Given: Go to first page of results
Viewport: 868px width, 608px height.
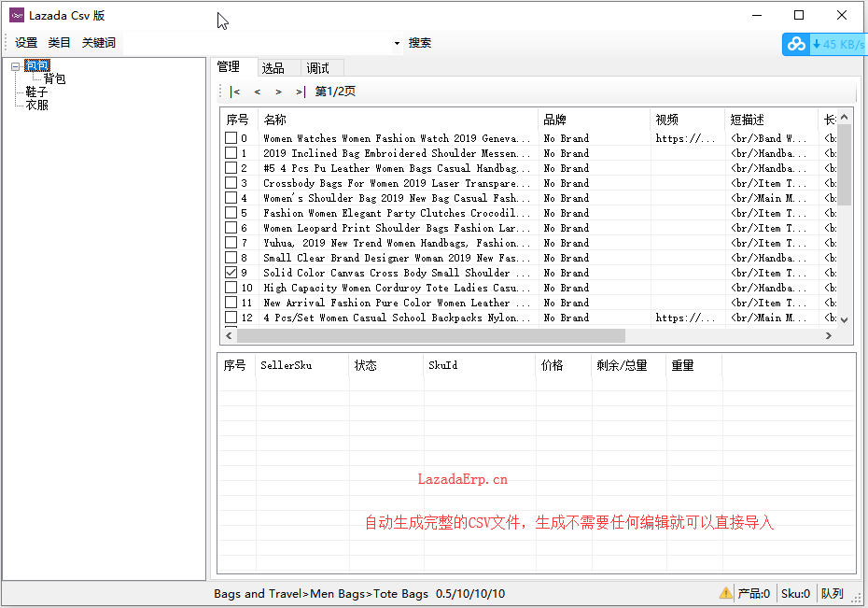Looking at the screenshot, I should coord(235,92).
